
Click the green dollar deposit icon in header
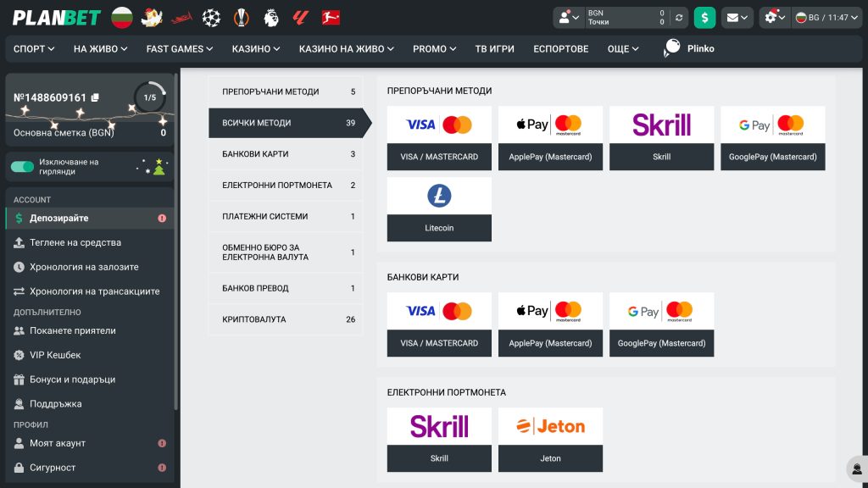[704, 17]
